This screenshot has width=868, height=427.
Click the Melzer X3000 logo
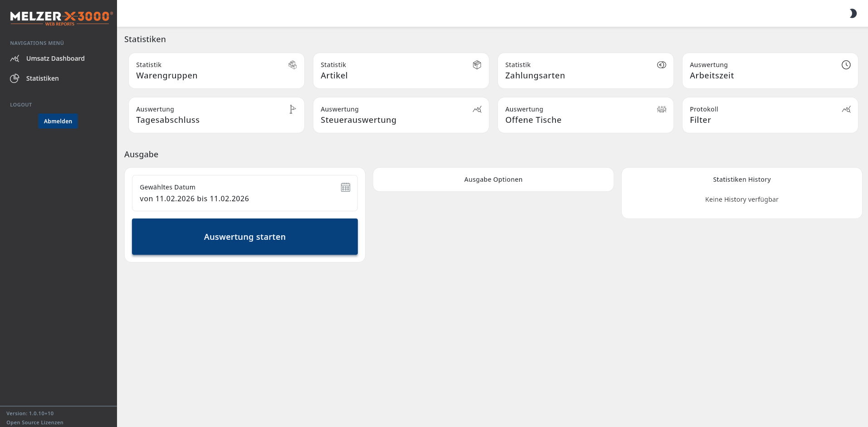[61, 18]
